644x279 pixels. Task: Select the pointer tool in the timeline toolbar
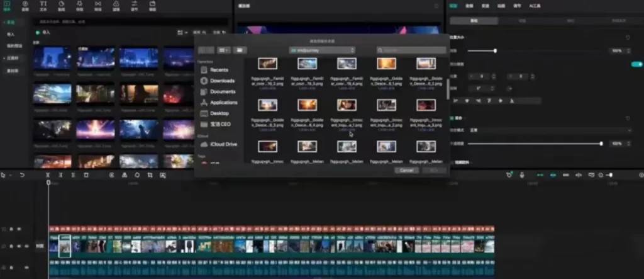point(3,175)
